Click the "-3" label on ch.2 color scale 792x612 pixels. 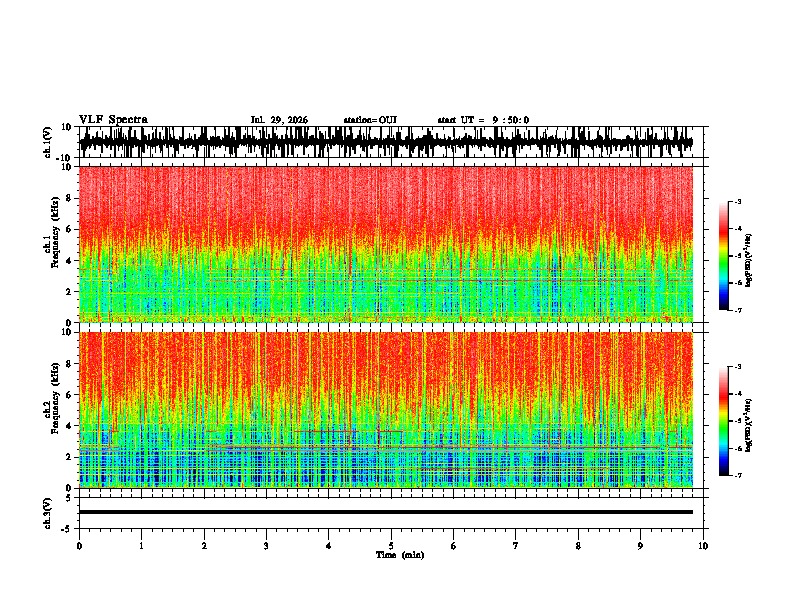737,367
